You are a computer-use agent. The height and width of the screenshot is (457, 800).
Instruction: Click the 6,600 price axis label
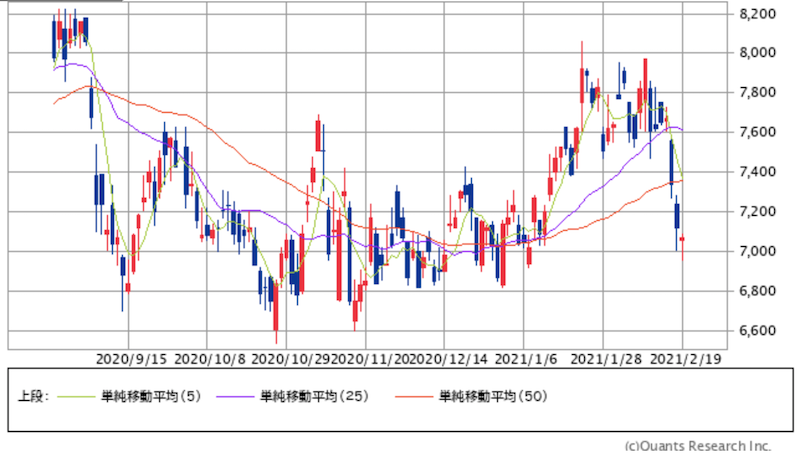(x=758, y=331)
